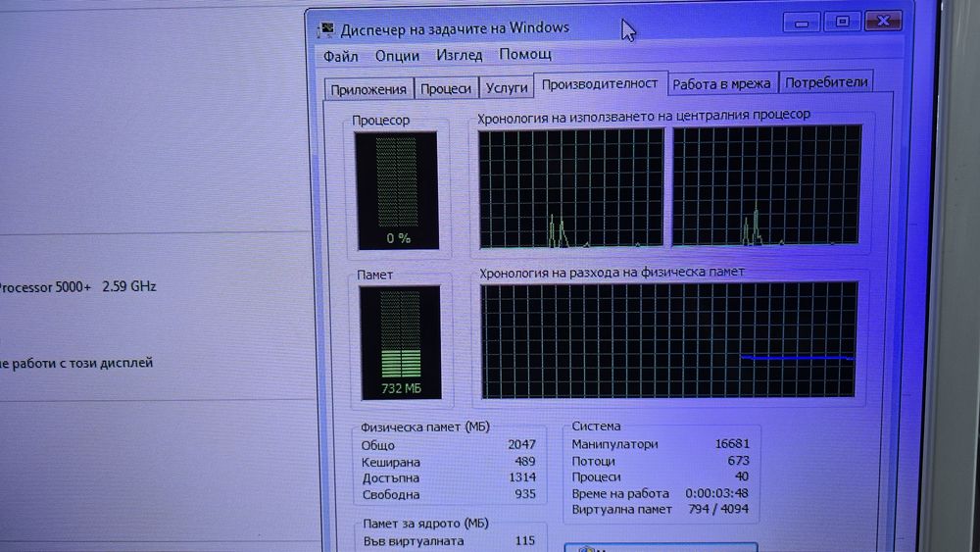Open the Опции menu
The height and width of the screenshot is (552, 980).
pos(397,56)
